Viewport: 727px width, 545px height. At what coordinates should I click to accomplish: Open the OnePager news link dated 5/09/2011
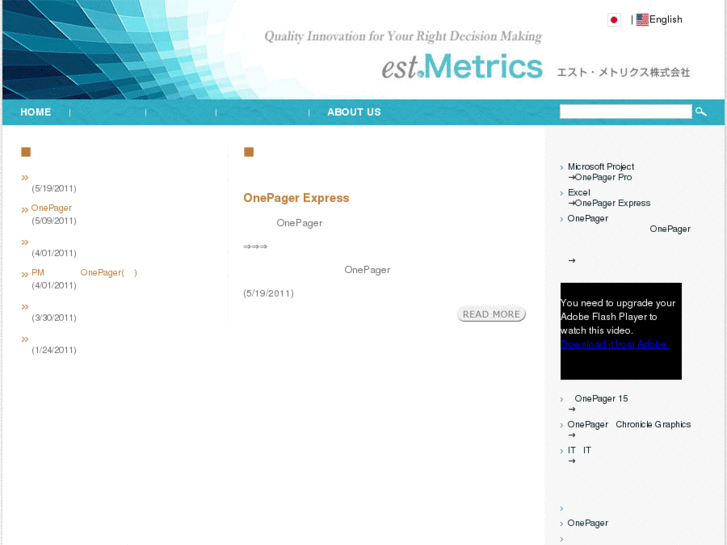[x=51, y=208]
